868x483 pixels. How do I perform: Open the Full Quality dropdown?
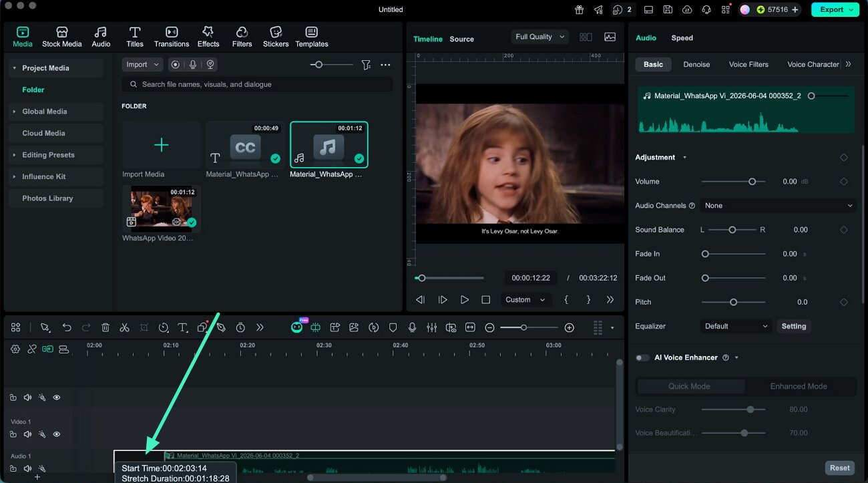[x=539, y=37]
